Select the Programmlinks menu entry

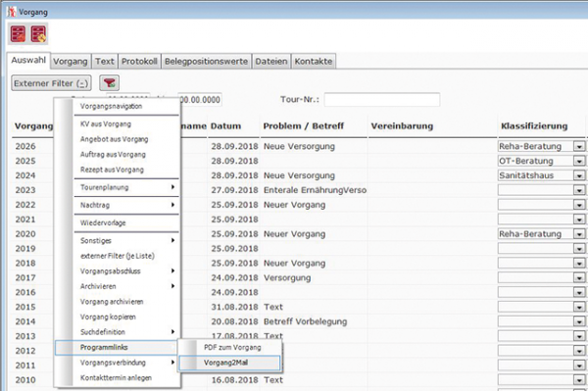pos(117,348)
